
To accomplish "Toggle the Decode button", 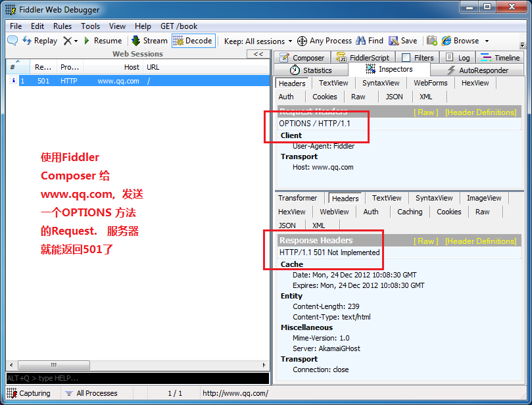I will pos(193,41).
